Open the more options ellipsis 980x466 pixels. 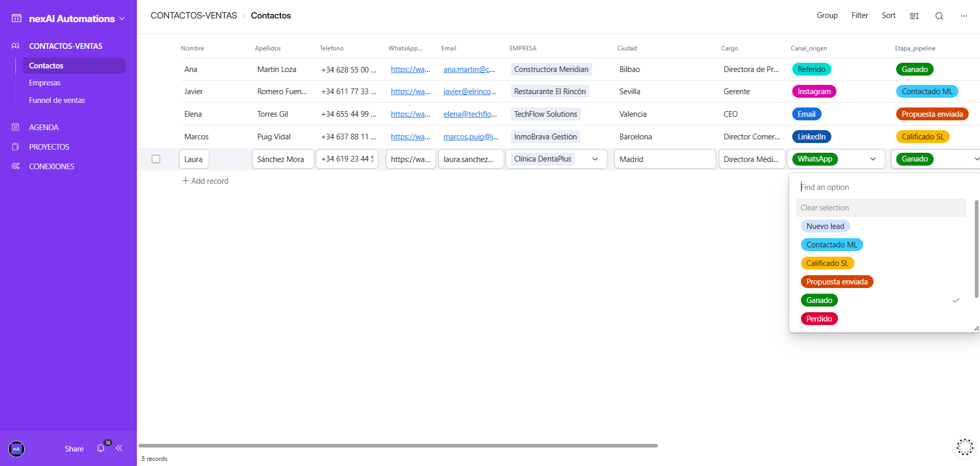point(964,16)
